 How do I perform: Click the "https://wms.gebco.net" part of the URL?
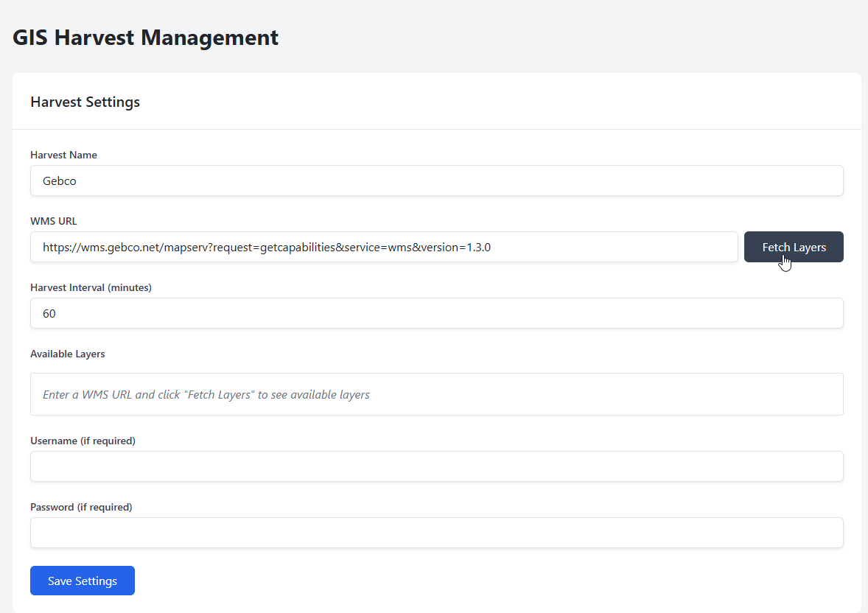(98, 248)
